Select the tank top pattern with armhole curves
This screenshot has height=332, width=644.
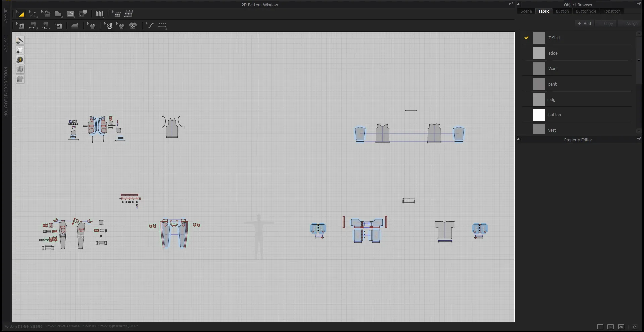[x=172, y=128]
